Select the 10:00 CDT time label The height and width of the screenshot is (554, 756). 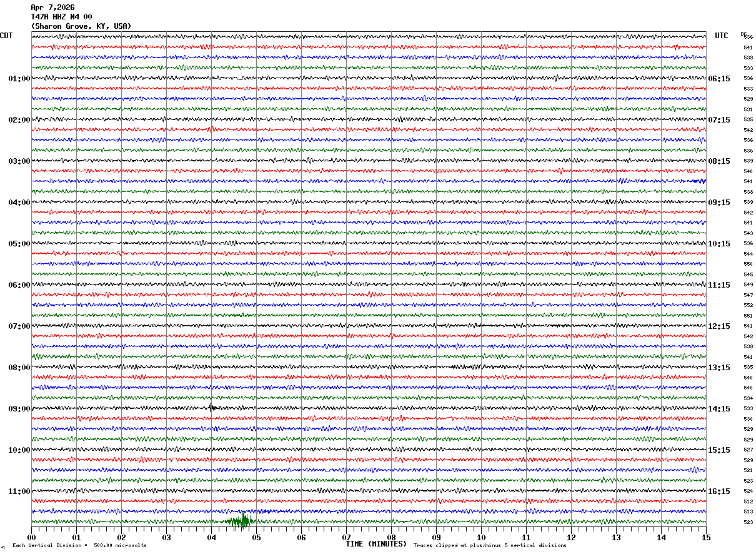[x=19, y=450]
